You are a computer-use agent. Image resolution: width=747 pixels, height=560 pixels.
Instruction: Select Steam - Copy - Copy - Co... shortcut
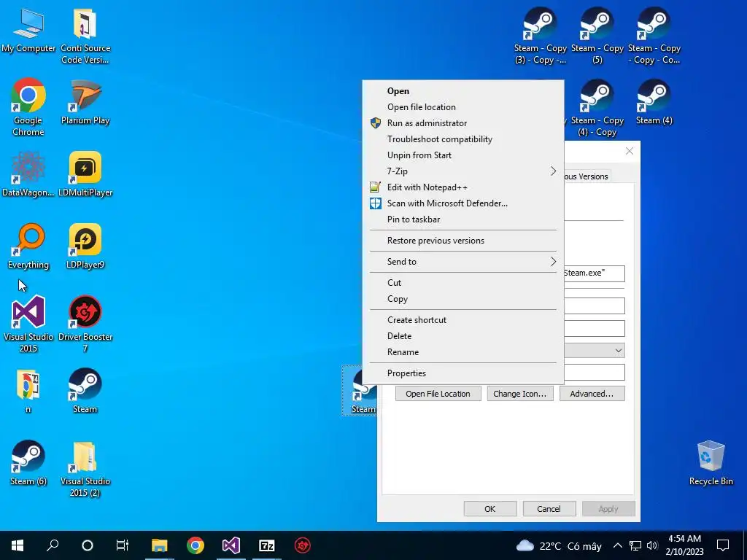pos(654,36)
